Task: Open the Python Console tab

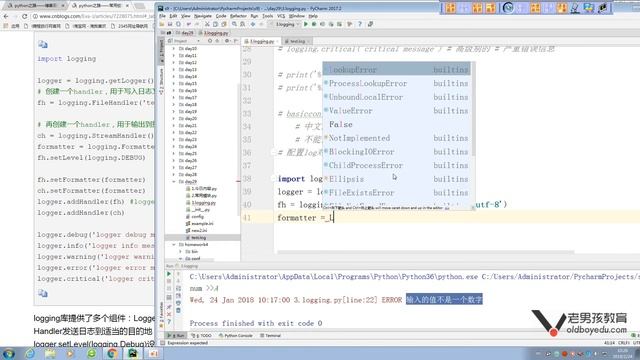Action: [x=236, y=336]
